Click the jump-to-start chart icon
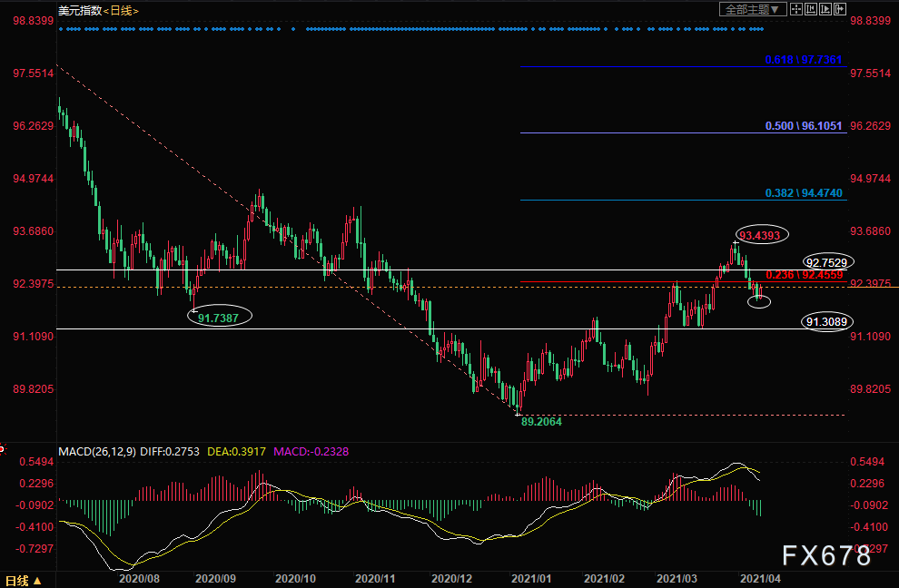The height and width of the screenshot is (588, 899). tap(810, 10)
